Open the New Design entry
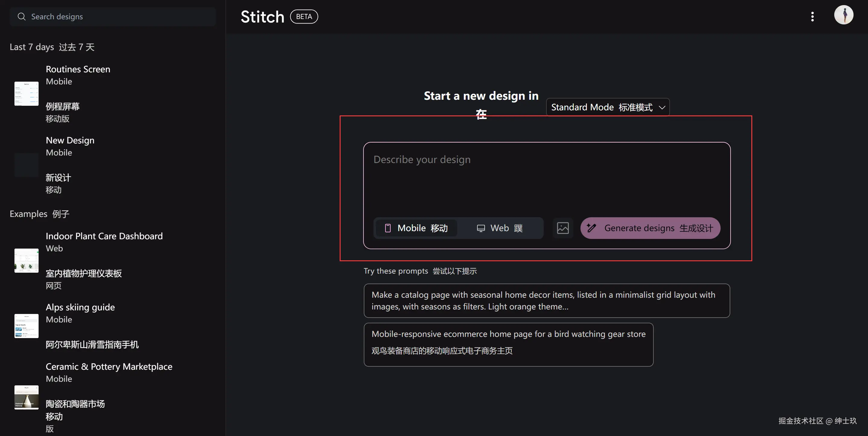The image size is (868, 436). pos(70,140)
